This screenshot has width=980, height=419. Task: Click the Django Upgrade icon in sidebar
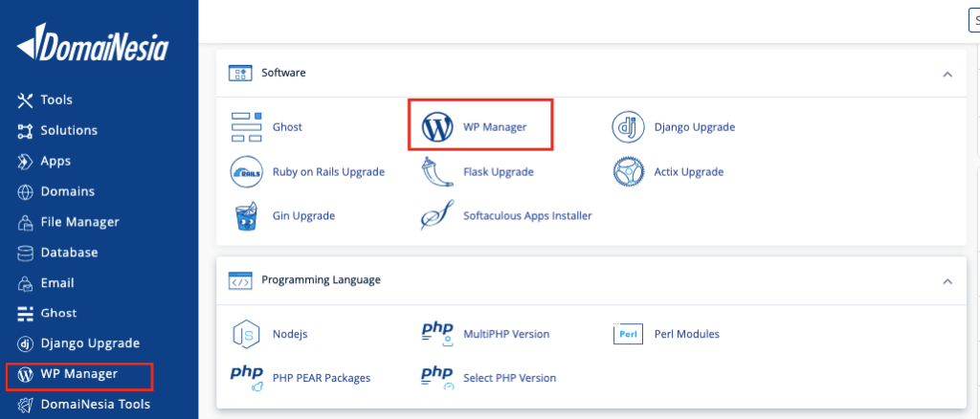pyautogui.click(x=25, y=344)
